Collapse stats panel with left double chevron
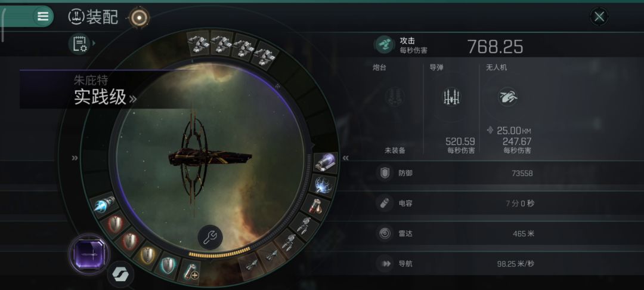The image size is (644, 290). (346, 158)
